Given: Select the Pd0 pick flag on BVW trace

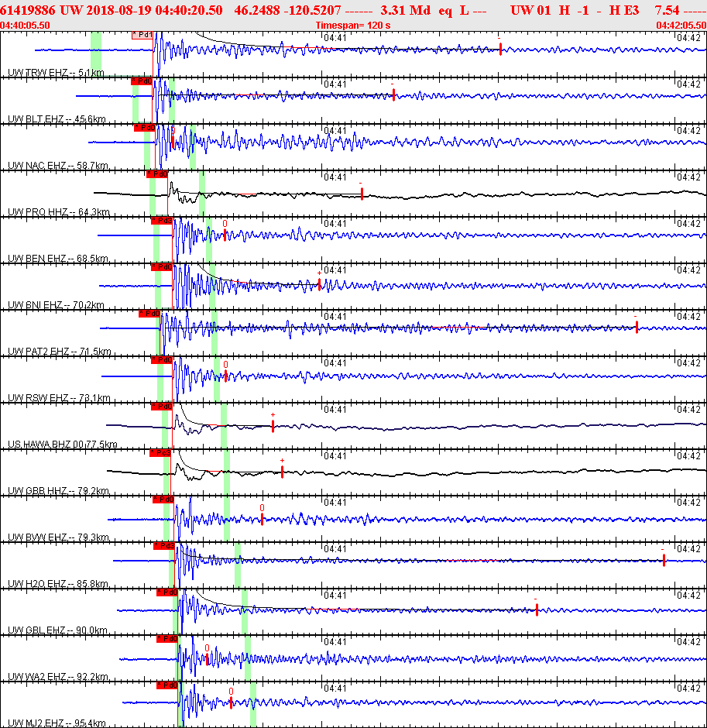Looking at the screenshot, I should pos(163,500).
